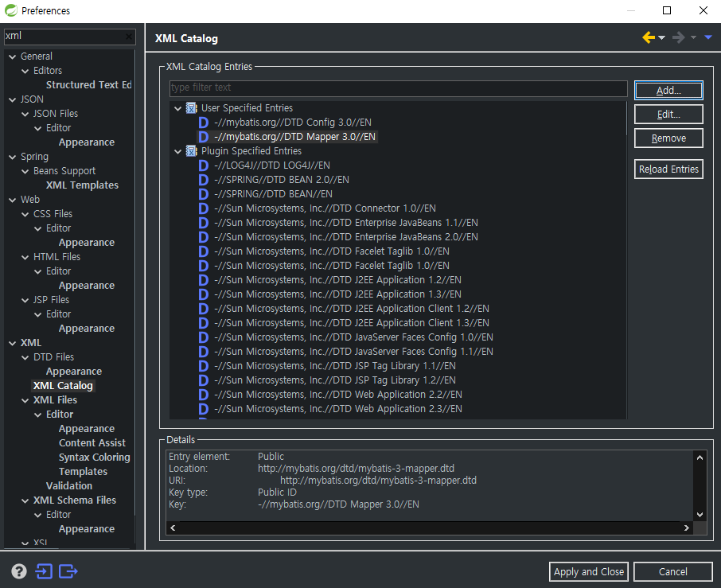721x588 pixels.
Task: Collapse the XML Schema Files node
Action: pos(25,500)
